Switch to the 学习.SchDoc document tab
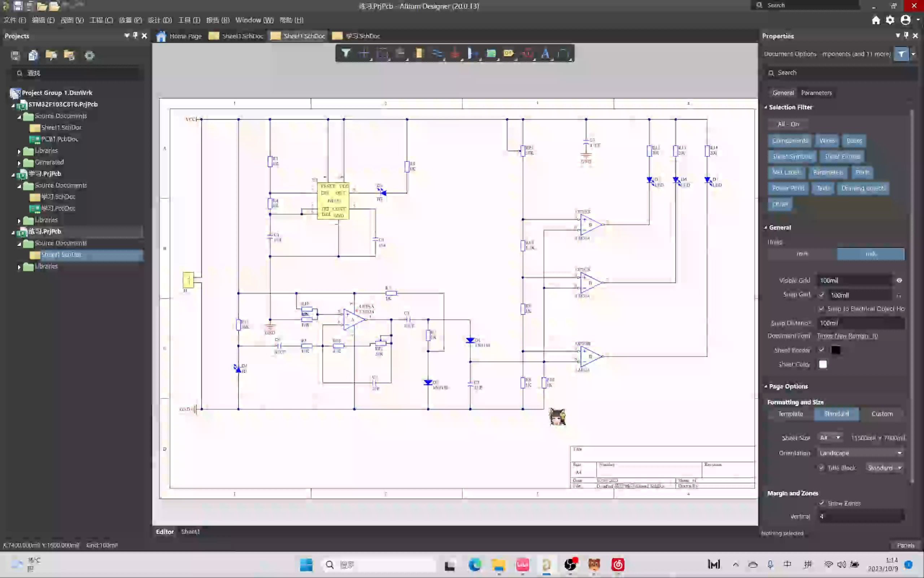924x578 pixels. click(357, 36)
